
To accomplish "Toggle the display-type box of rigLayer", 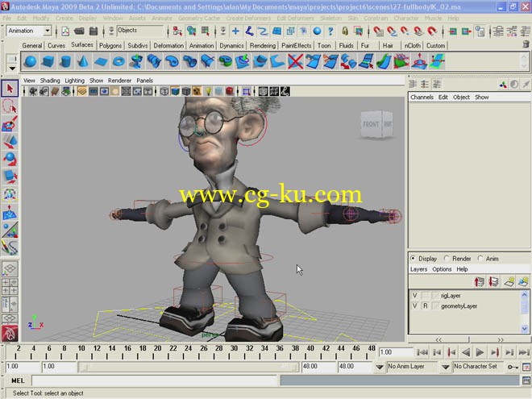I will click(x=425, y=296).
